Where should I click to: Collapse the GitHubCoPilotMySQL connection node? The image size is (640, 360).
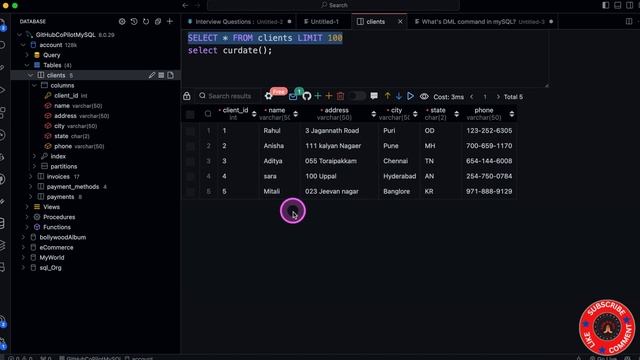(19, 35)
